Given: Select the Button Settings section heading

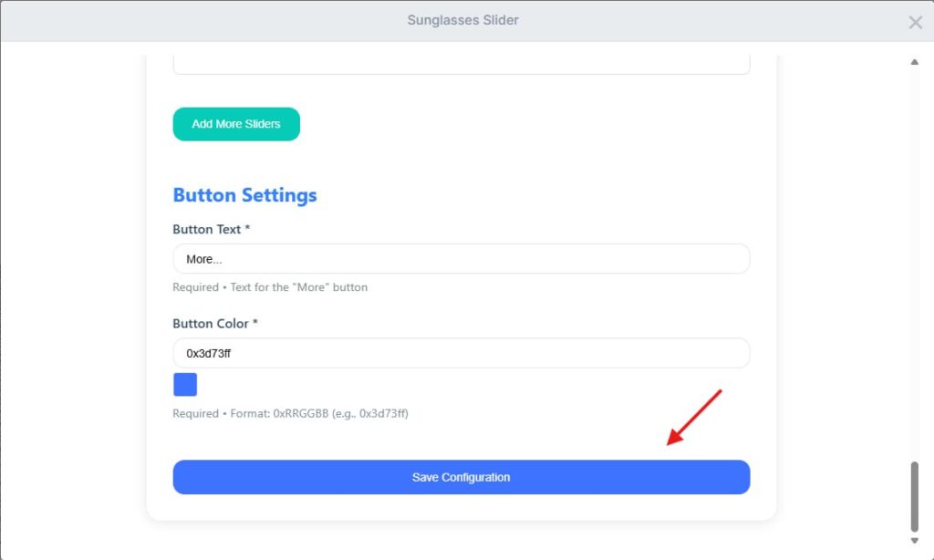Looking at the screenshot, I should [x=244, y=195].
